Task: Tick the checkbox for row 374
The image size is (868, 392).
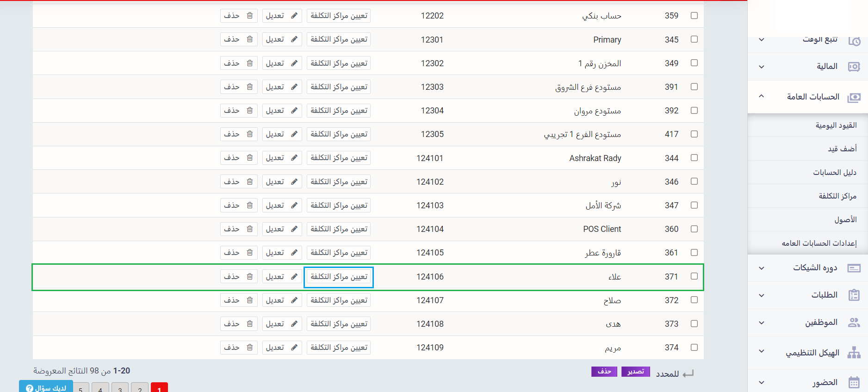Action: coord(694,348)
